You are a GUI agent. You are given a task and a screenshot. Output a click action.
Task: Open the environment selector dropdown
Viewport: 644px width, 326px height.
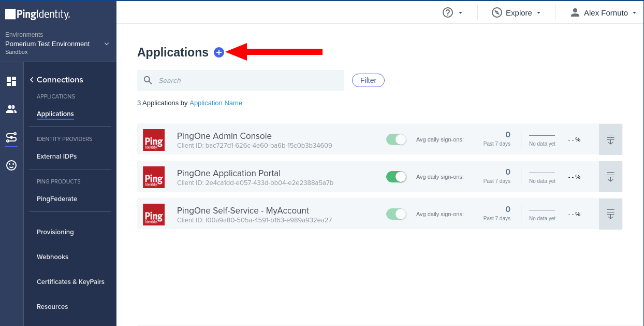(x=107, y=44)
